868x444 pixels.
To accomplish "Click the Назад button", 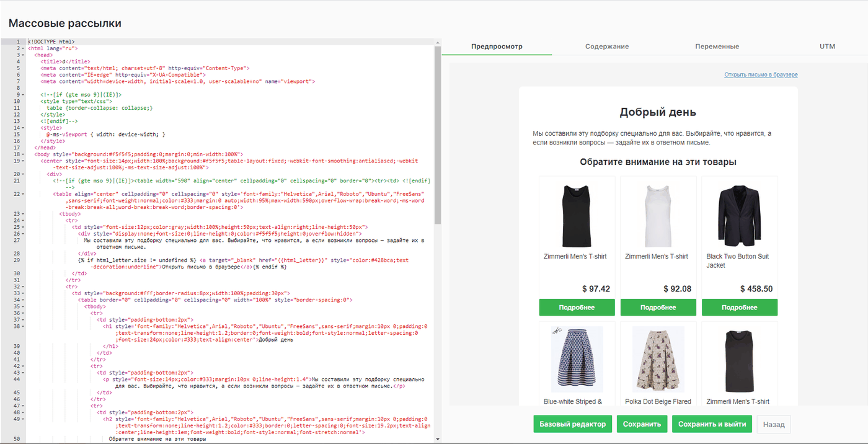I will [x=774, y=424].
